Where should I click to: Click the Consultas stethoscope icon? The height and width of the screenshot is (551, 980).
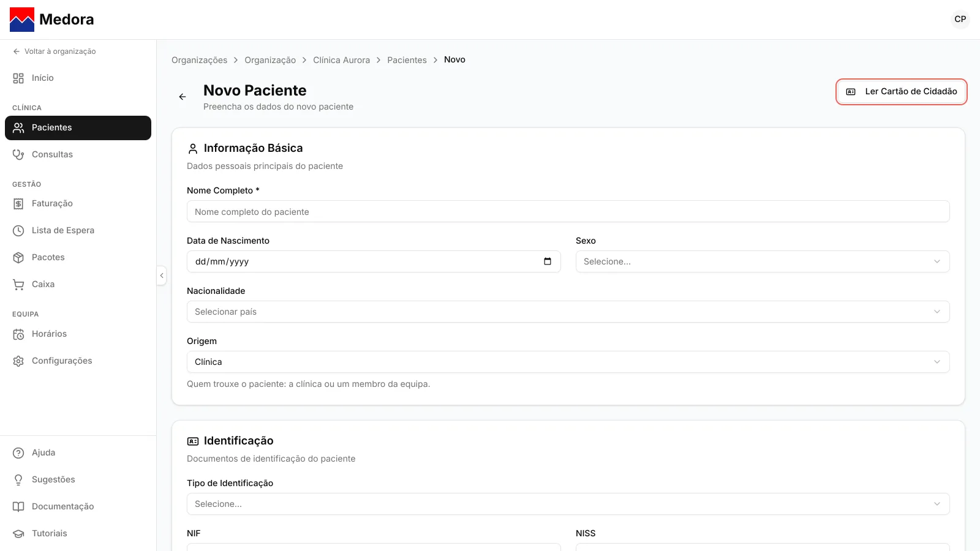coord(18,154)
